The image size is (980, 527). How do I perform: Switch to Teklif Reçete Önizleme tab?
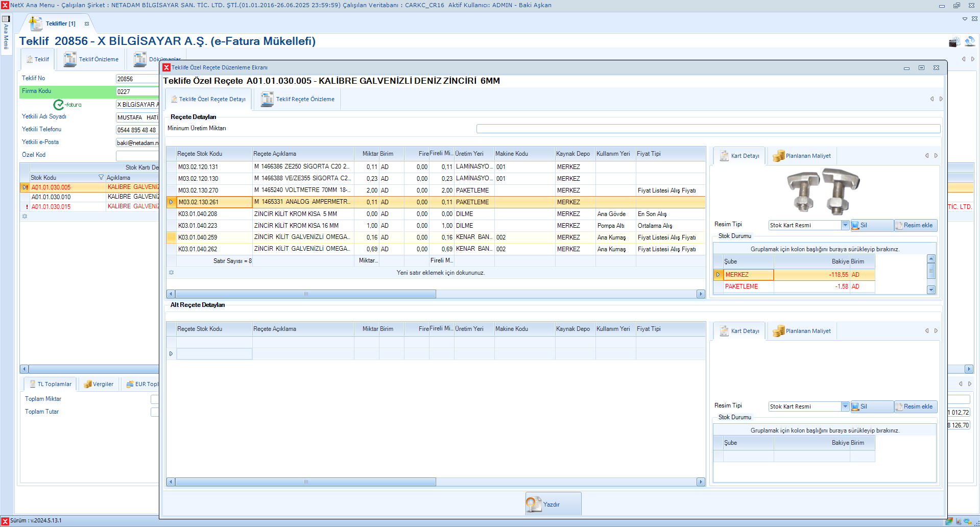298,99
